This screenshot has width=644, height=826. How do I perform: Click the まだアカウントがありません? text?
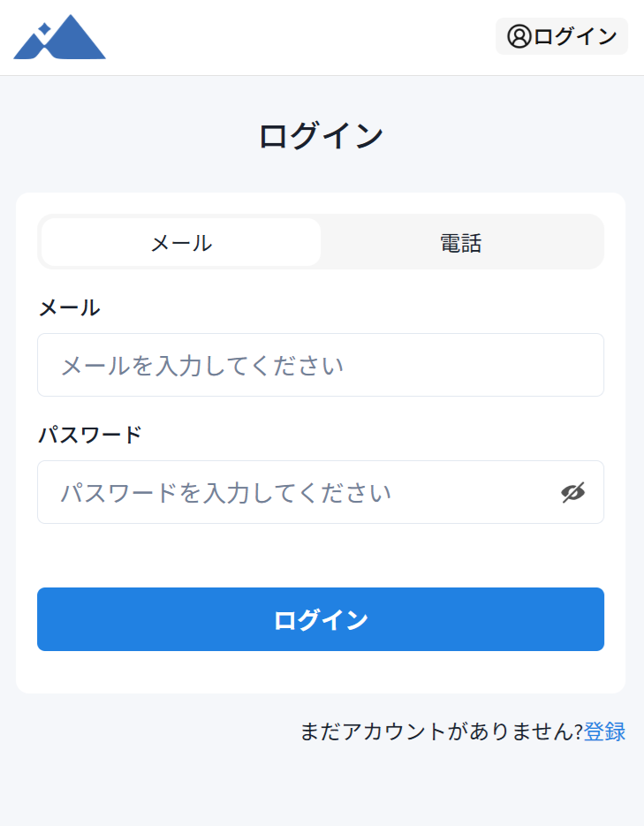point(441,731)
